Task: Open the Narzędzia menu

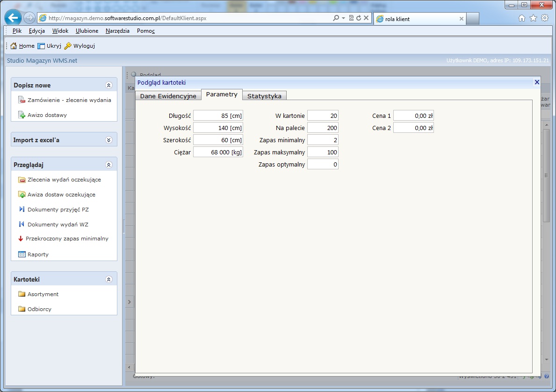Action: [x=117, y=31]
